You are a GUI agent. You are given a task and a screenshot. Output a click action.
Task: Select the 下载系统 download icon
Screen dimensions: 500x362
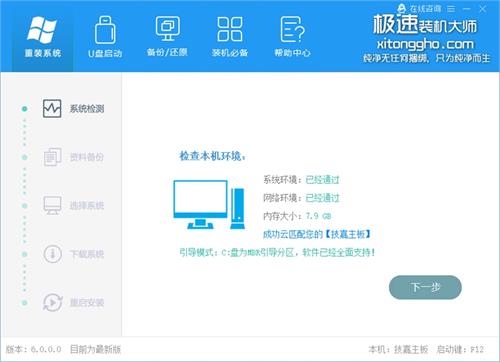[52, 254]
